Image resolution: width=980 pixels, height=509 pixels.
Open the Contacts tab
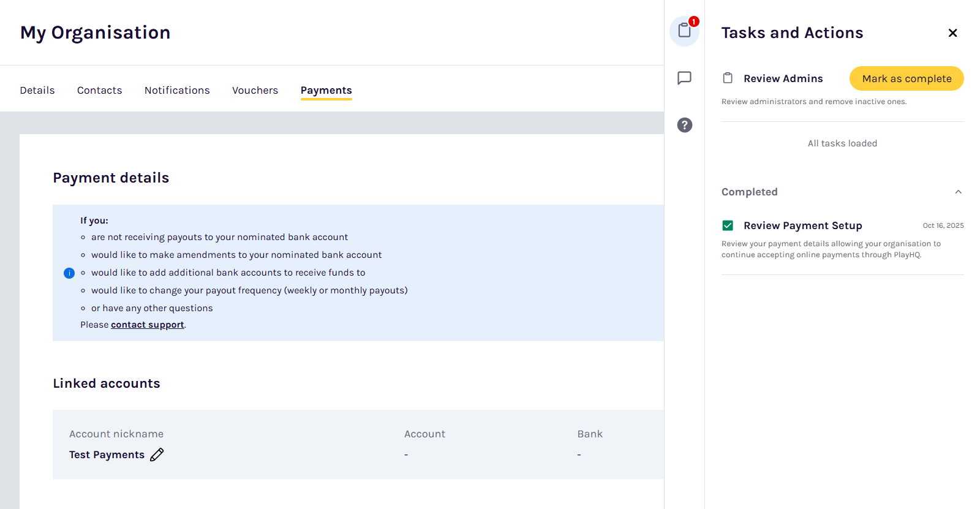tap(99, 91)
